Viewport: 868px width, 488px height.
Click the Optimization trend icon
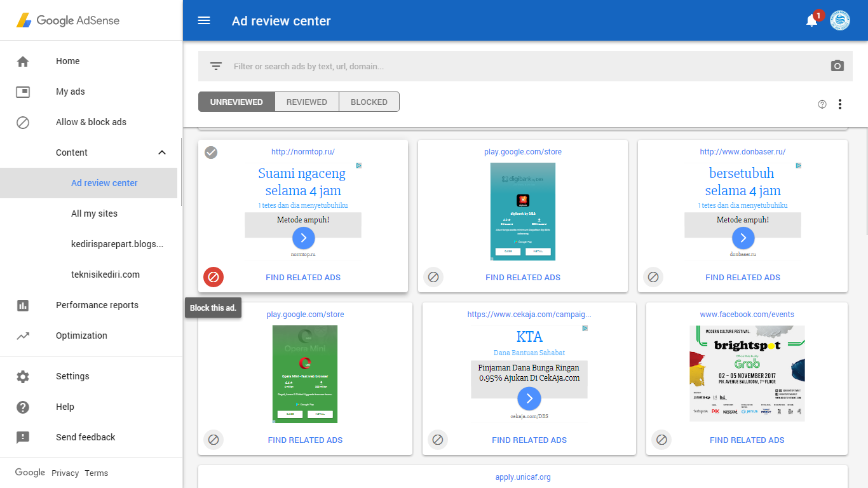(x=23, y=335)
